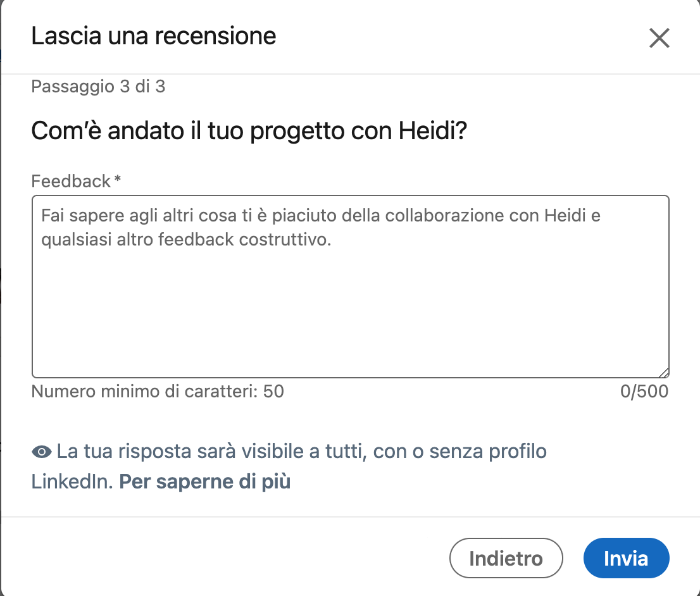Click the La tua risposta sarà visibile notice

click(x=301, y=452)
